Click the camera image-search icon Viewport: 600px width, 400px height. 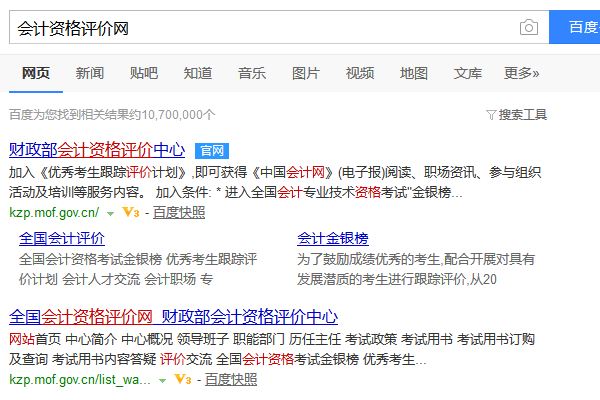pos(529,27)
